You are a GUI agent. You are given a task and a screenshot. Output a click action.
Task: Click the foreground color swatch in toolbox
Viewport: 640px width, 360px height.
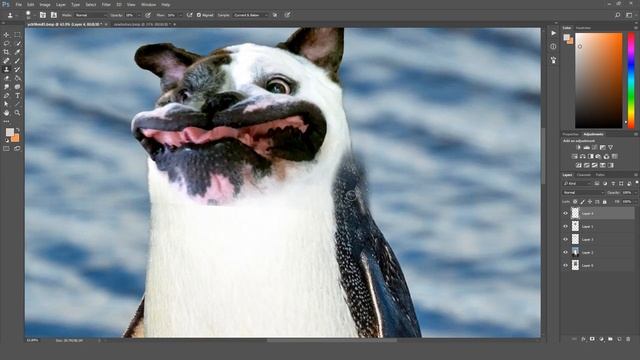point(9,132)
